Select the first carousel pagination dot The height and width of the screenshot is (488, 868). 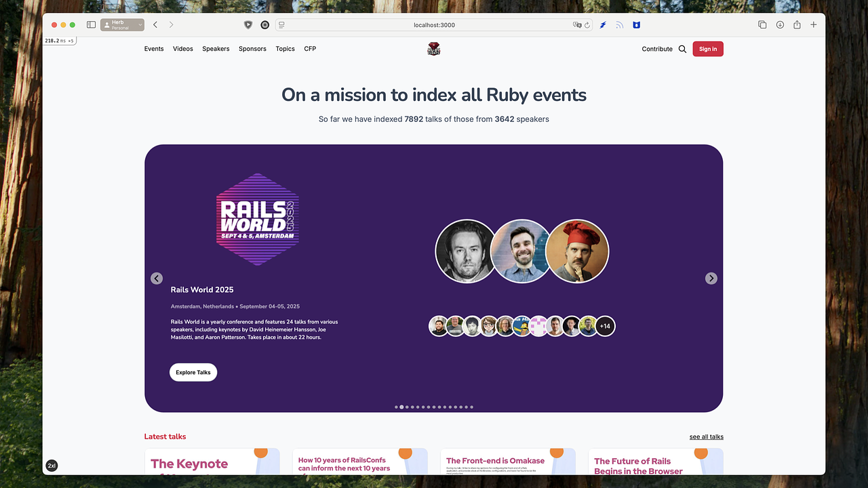[x=396, y=407]
